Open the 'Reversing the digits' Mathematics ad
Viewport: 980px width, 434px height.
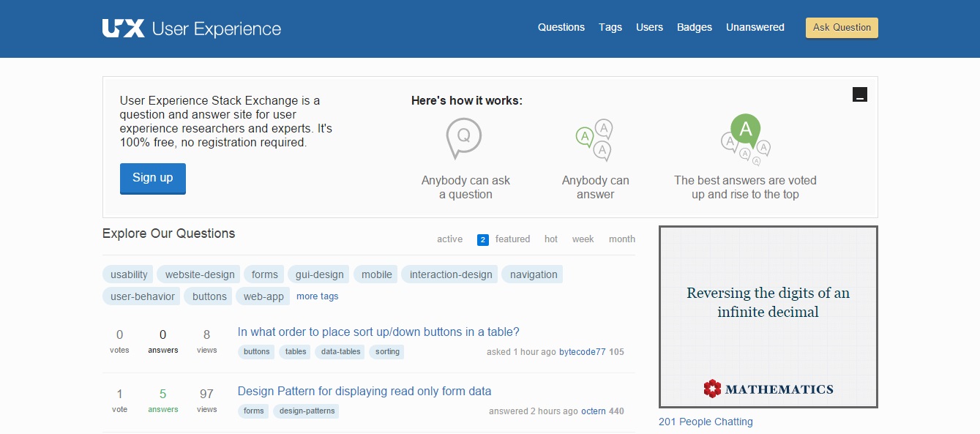pyautogui.click(x=768, y=302)
